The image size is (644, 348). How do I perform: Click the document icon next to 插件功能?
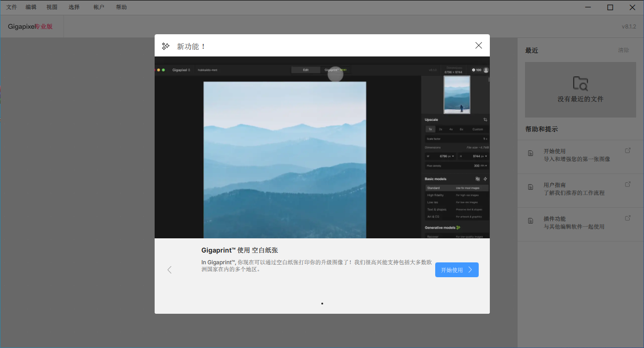[x=531, y=221]
